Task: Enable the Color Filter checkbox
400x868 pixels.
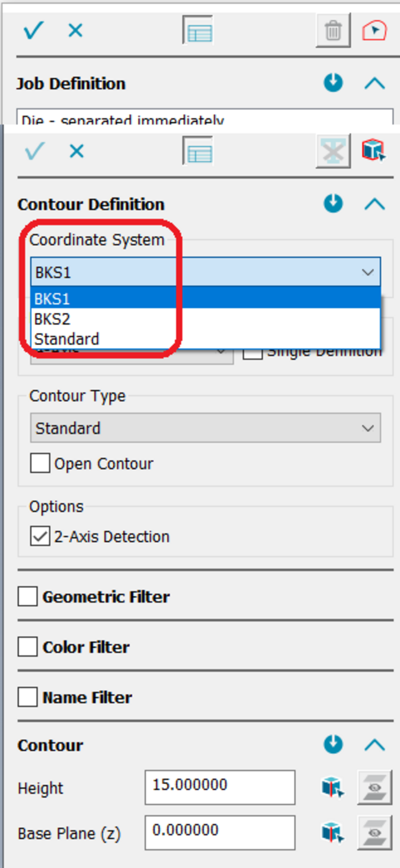Action: pyautogui.click(x=28, y=647)
